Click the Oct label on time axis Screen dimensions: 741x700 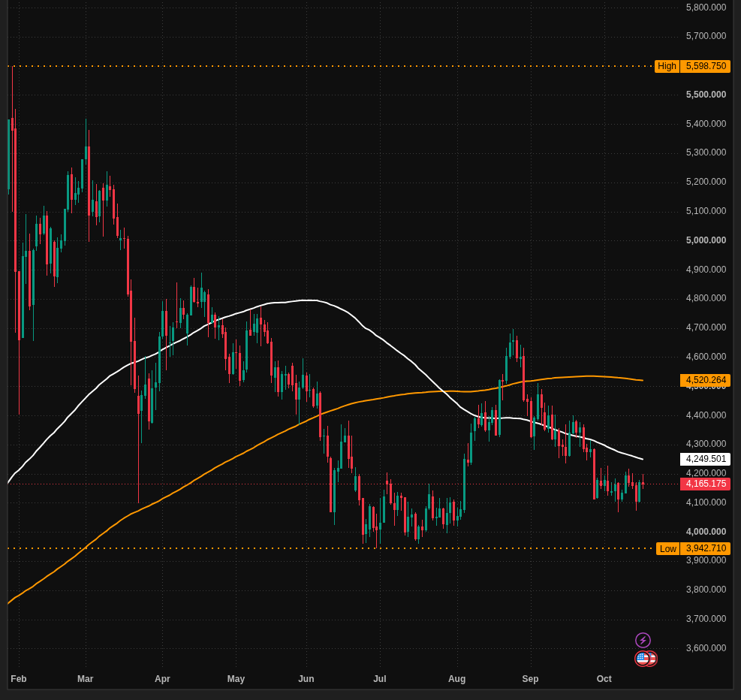click(604, 679)
